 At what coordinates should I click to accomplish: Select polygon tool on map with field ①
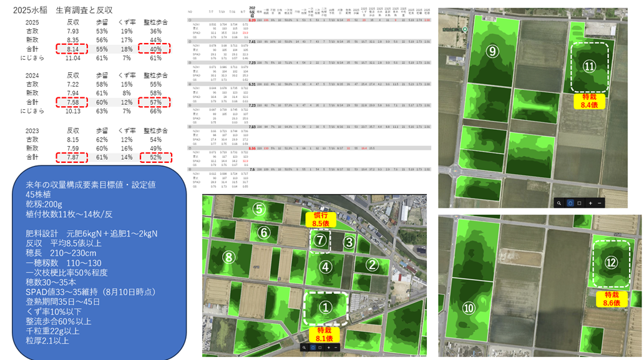(312, 348)
